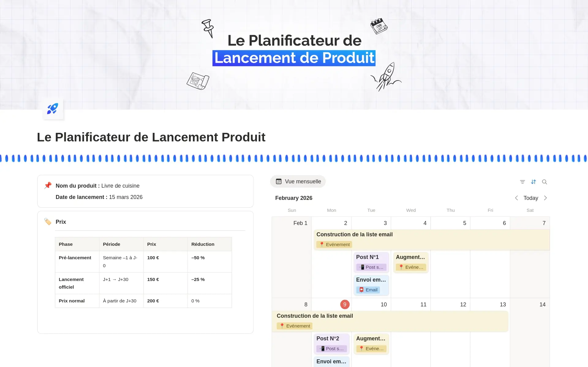The height and width of the screenshot is (367, 588).
Task: Select the Vue mensuelle view tab
Action: (x=298, y=182)
